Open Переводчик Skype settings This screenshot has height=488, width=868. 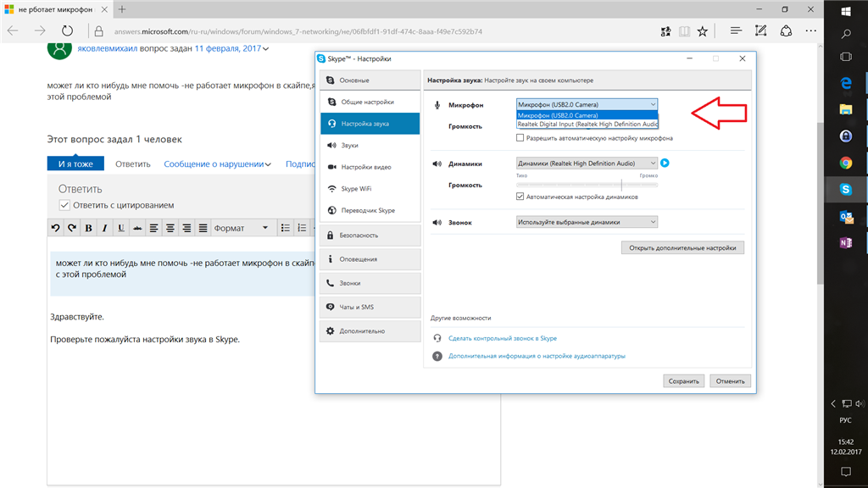(370, 210)
